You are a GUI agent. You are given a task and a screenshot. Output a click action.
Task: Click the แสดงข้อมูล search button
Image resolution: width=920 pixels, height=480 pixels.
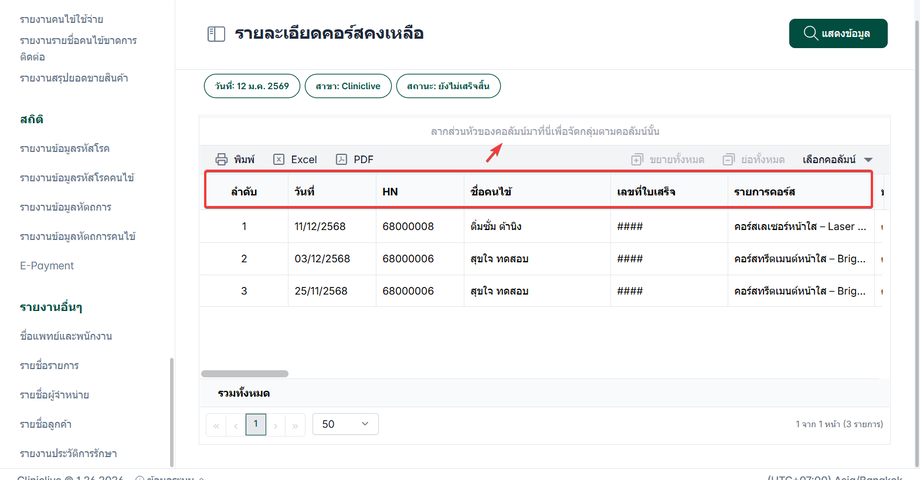(838, 33)
